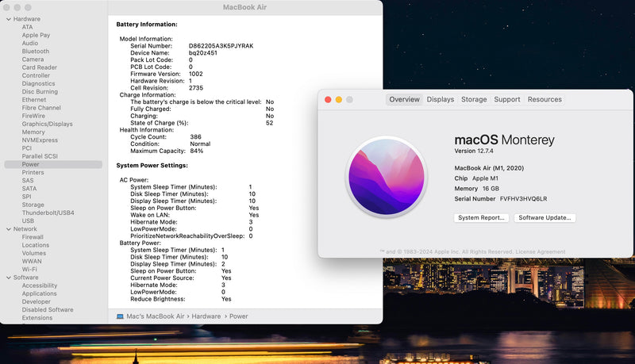Minimize the About This Mac window
This screenshot has width=635, height=364.
(x=338, y=100)
